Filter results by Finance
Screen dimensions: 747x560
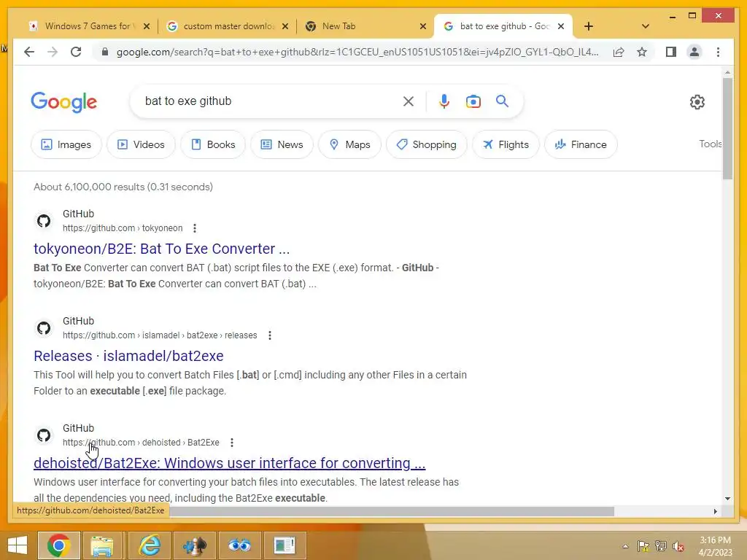point(581,144)
